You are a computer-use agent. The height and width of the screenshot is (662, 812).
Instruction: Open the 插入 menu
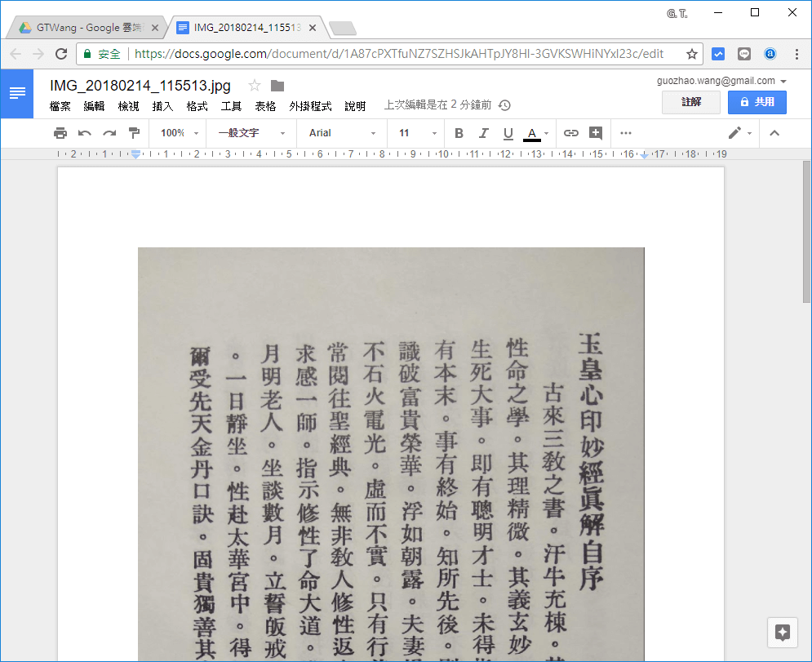click(161, 106)
